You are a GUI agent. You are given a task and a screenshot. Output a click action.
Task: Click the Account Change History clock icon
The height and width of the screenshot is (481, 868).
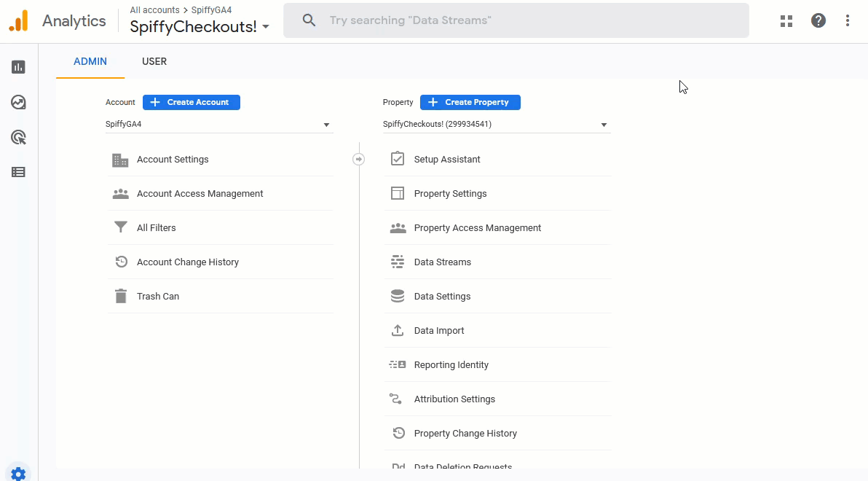pos(121,262)
